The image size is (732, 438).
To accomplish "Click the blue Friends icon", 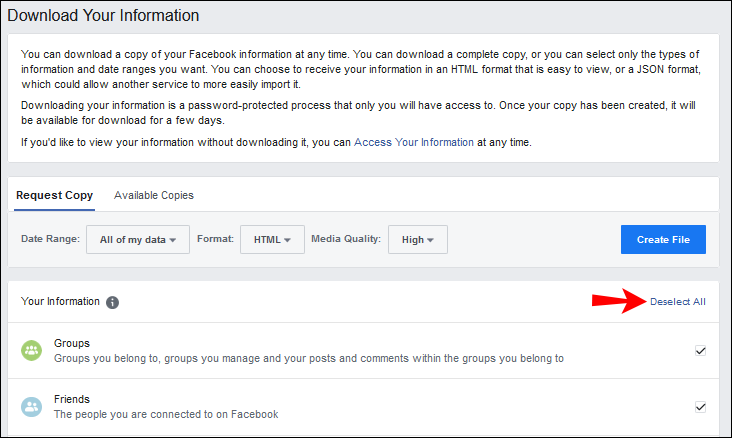I will tap(32, 407).
